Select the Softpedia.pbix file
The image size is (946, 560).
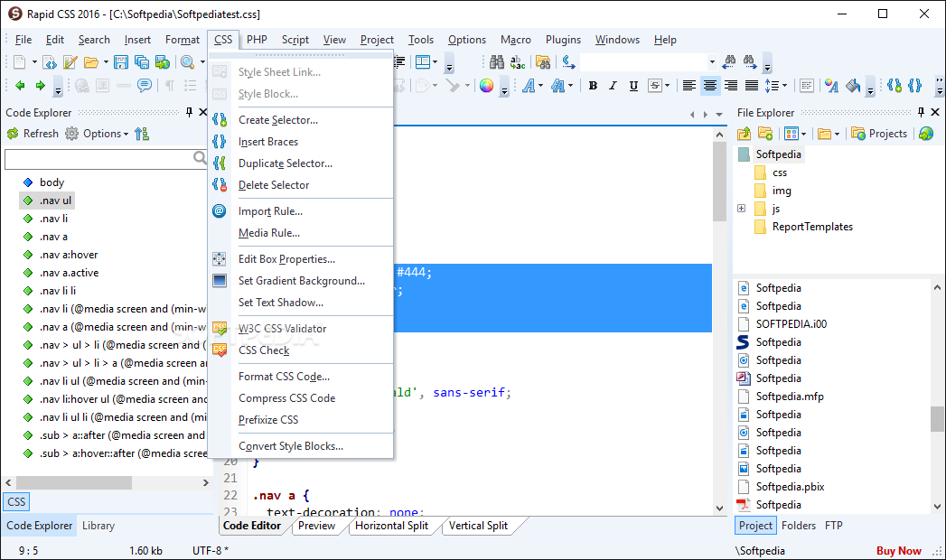[790, 487]
